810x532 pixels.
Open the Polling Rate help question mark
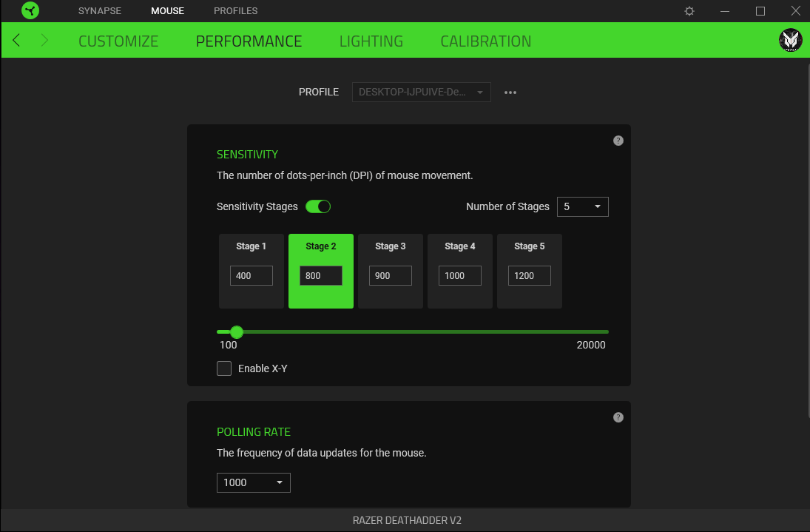click(x=618, y=417)
